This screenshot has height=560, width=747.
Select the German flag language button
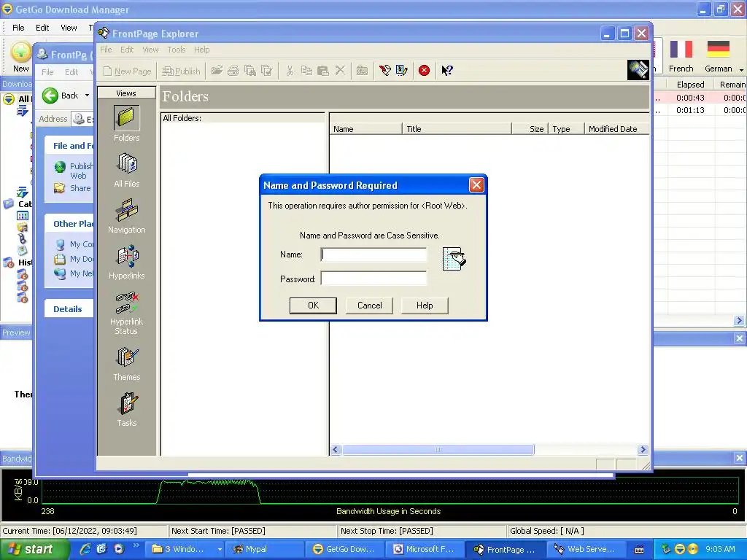pos(718,57)
